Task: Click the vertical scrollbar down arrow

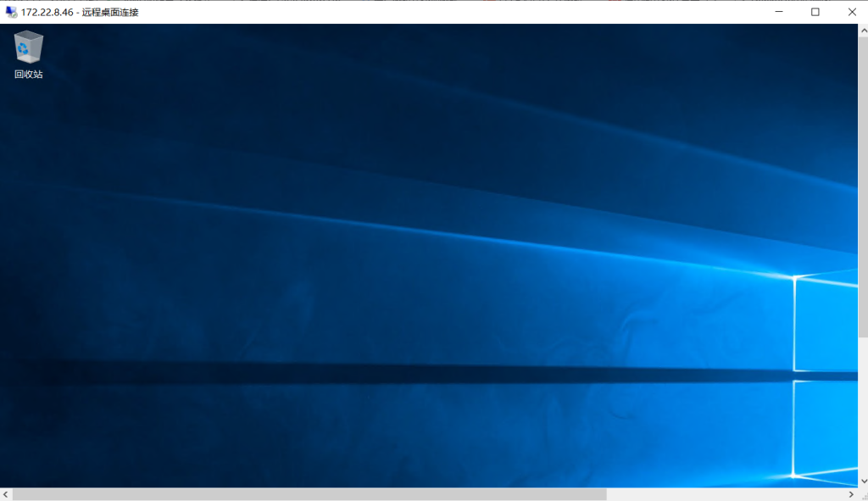Action: click(x=863, y=482)
